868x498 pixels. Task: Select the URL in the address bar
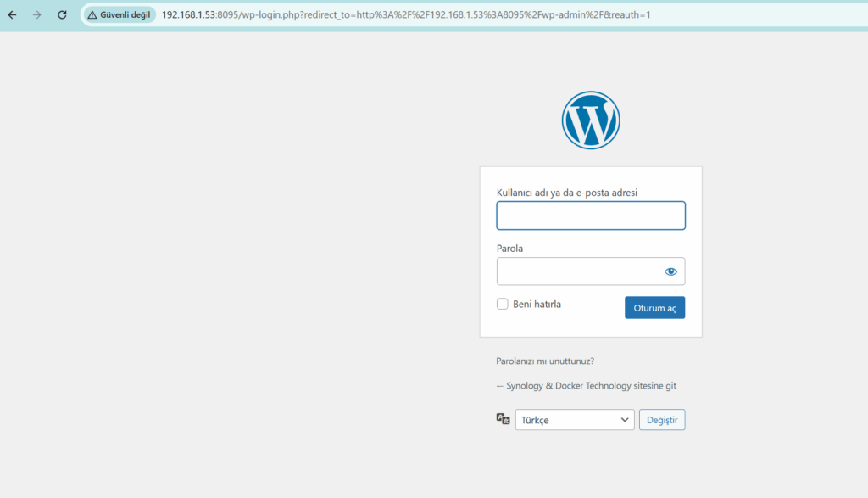click(x=405, y=15)
